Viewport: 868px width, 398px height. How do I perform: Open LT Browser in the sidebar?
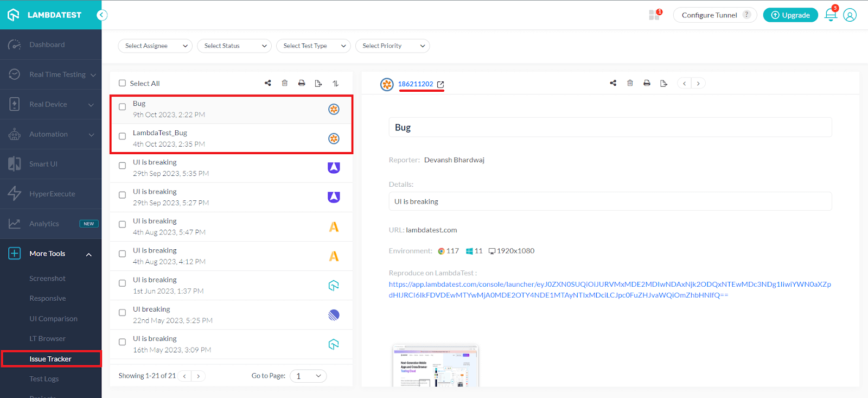[x=47, y=339]
